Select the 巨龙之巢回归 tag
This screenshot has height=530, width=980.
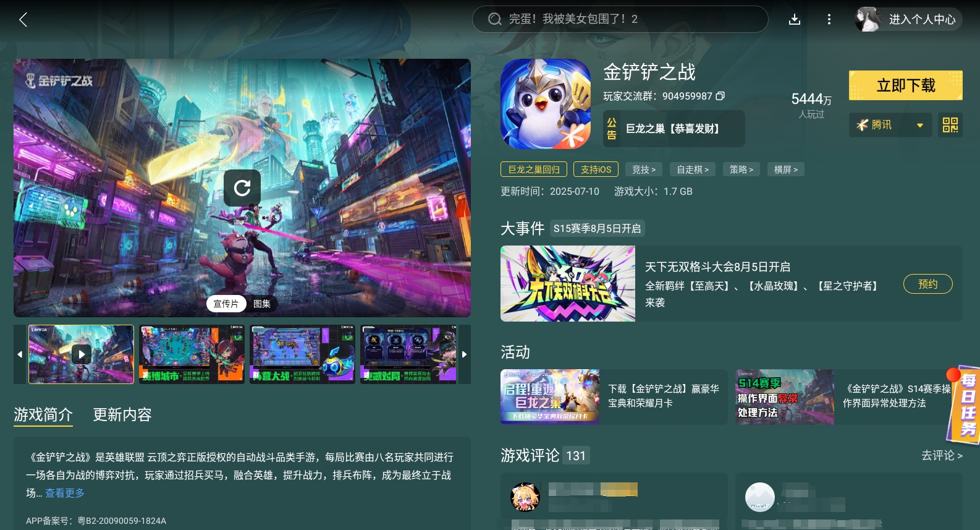pos(534,169)
